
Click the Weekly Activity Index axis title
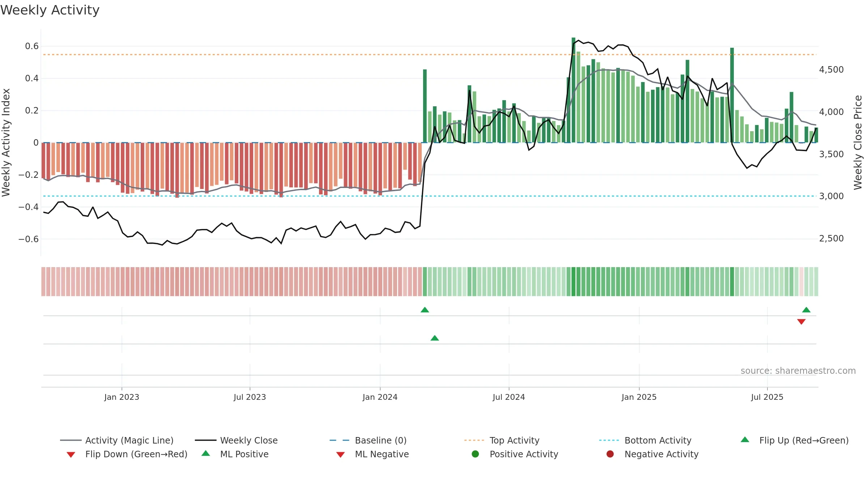point(6,142)
